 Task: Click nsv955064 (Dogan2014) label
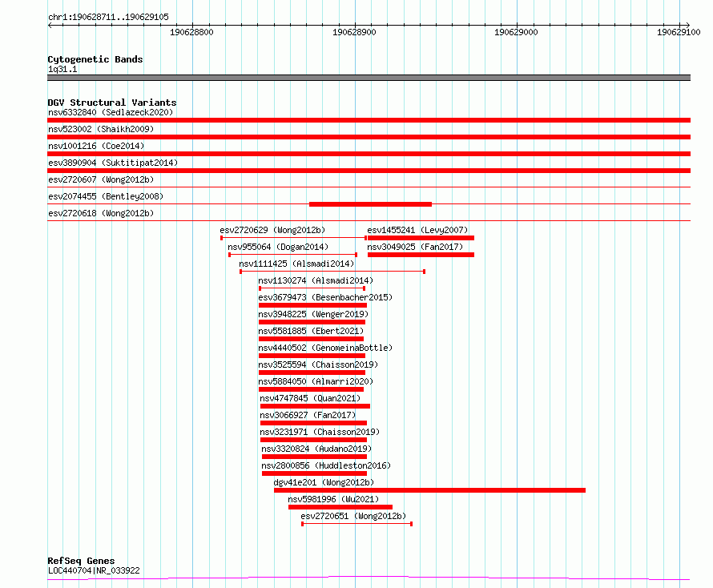click(x=278, y=247)
